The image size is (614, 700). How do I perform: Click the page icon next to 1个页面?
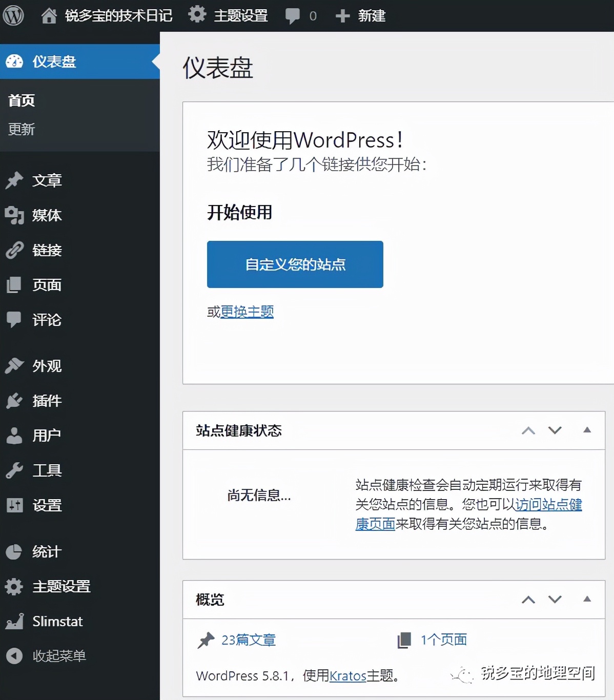(404, 640)
